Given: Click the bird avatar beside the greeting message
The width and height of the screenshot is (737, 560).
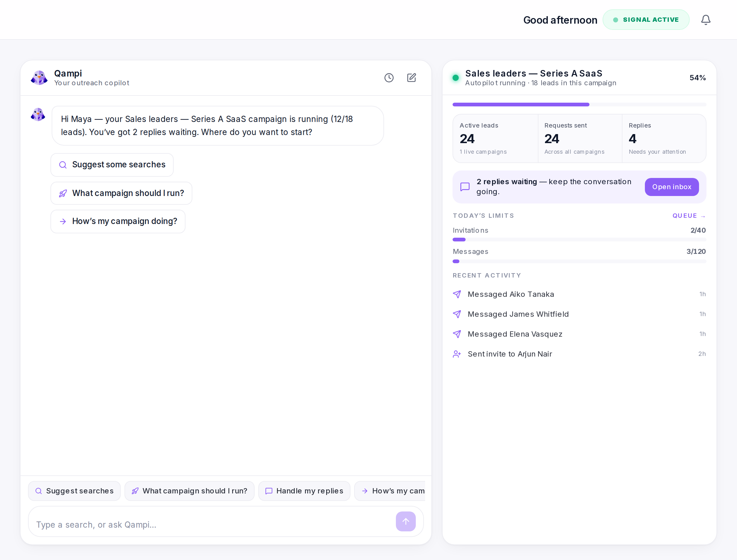Looking at the screenshot, I should tap(38, 114).
